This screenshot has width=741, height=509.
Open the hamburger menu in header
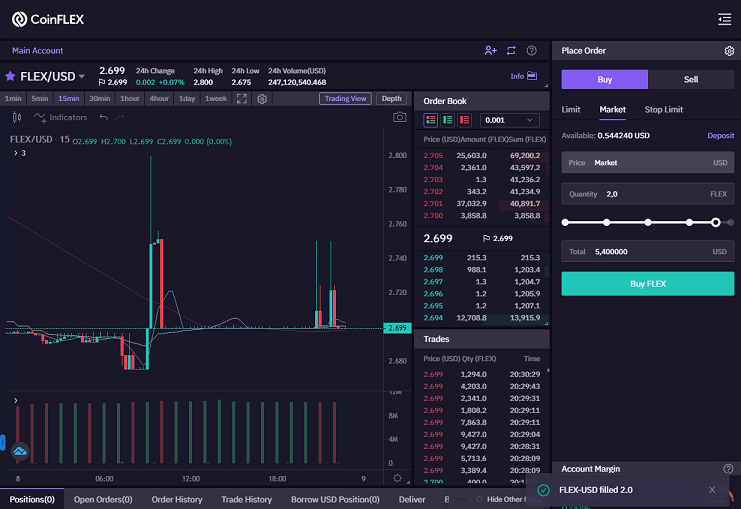tap(724, 19)
